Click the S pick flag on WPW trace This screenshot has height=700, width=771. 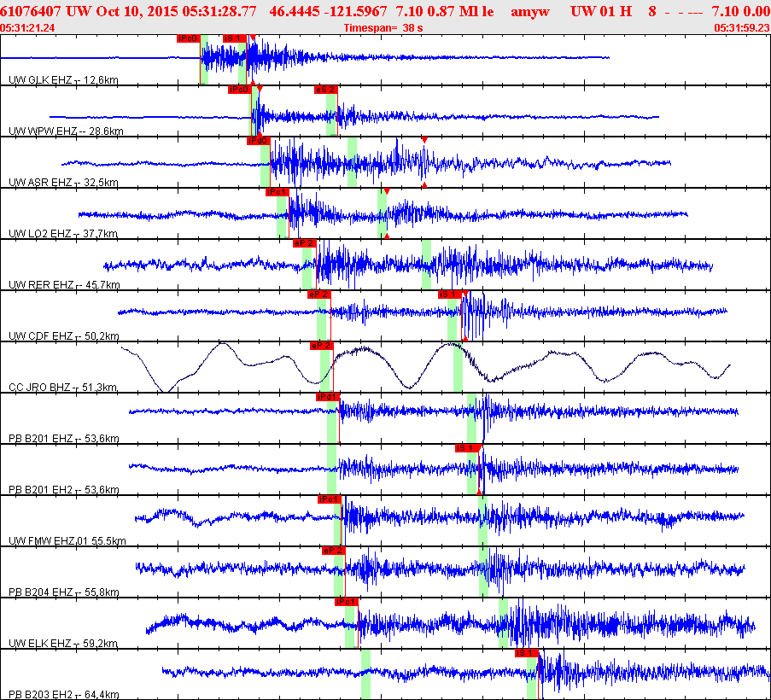pyautogui.click(x=325, y=90)
